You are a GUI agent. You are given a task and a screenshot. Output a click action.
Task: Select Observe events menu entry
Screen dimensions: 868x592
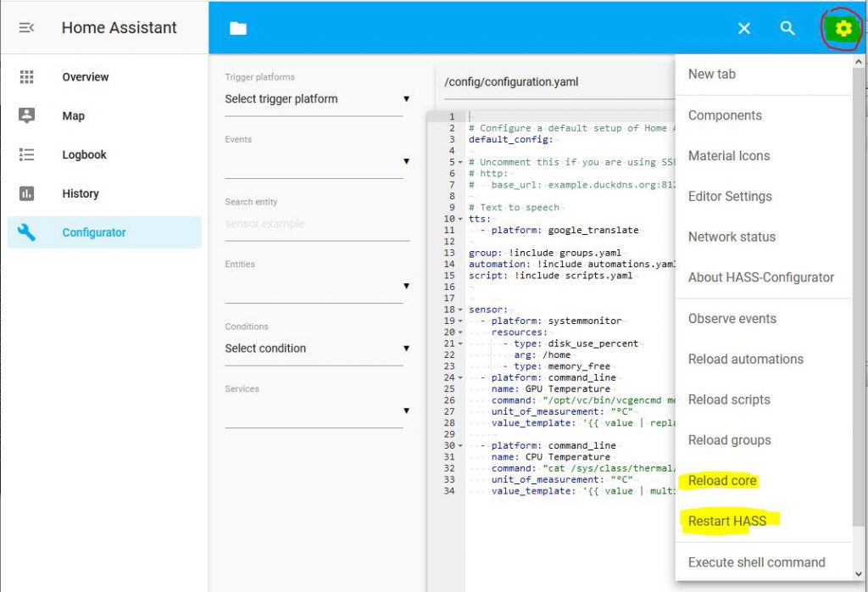[x=764, y=318]
